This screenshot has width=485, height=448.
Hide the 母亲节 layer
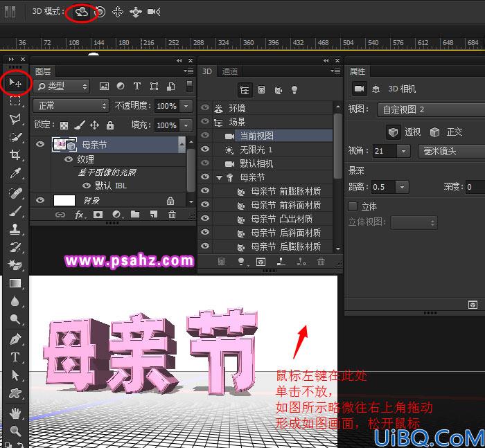(40, 144)
